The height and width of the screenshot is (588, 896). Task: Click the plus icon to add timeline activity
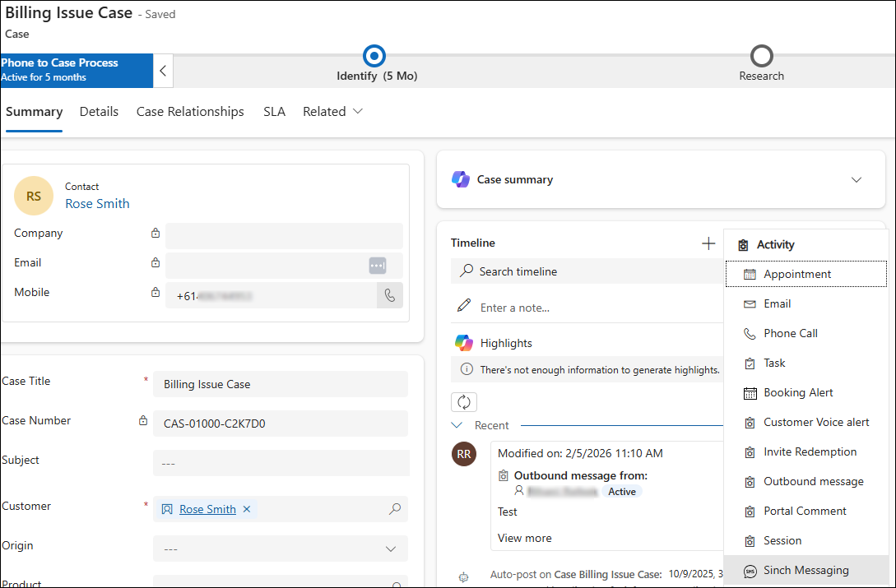pos(708,243)
